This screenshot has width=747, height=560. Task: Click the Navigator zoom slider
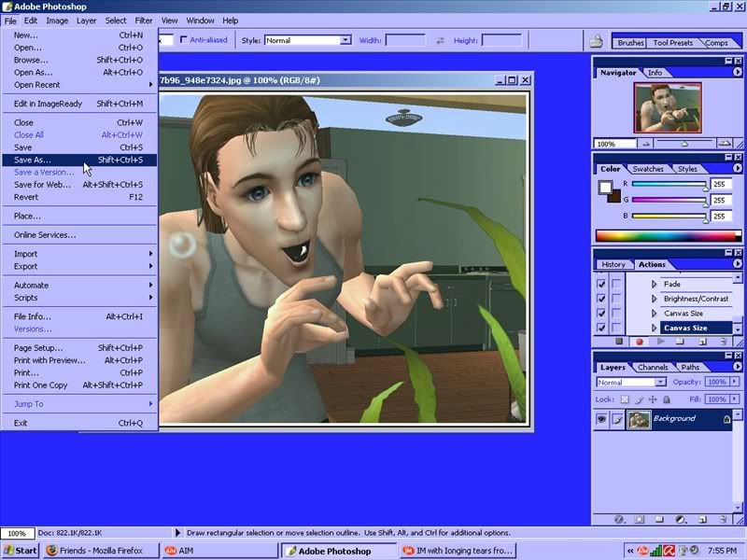[684, 144]
